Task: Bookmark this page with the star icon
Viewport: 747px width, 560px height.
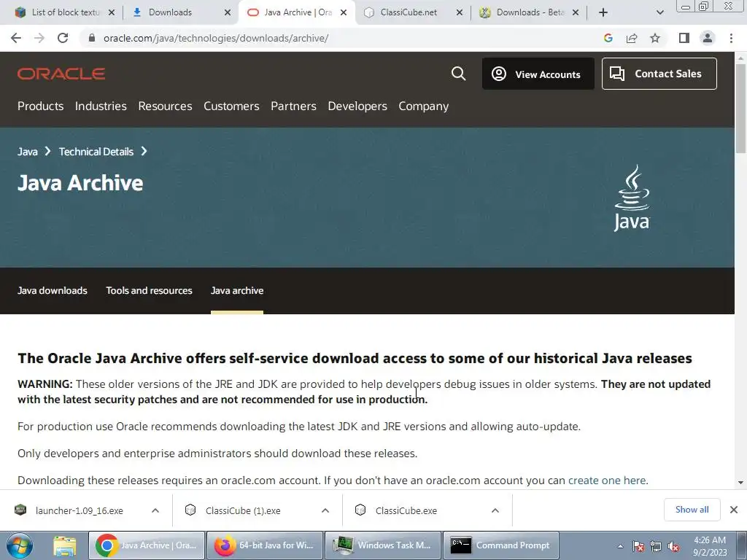Action: [655, 38]
